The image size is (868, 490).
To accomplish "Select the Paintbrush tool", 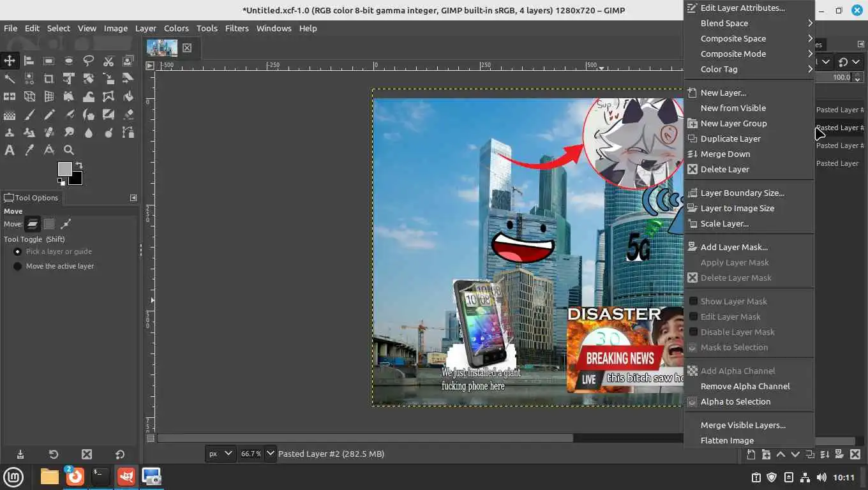I will [29, 115].
